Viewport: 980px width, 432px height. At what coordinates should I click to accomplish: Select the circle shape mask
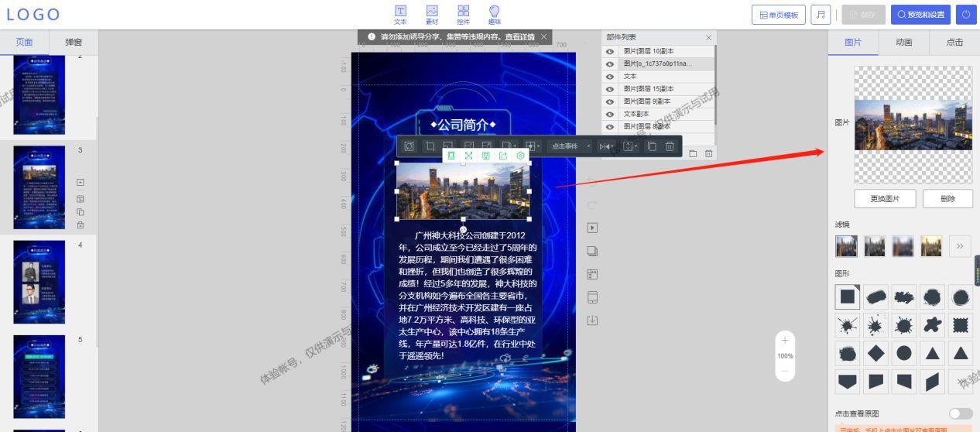click(x=904, y=353)
